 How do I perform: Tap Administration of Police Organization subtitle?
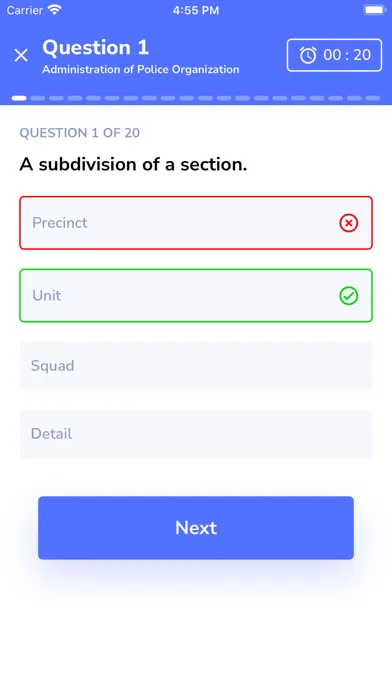pyautogui.click(x=141, y=70)
